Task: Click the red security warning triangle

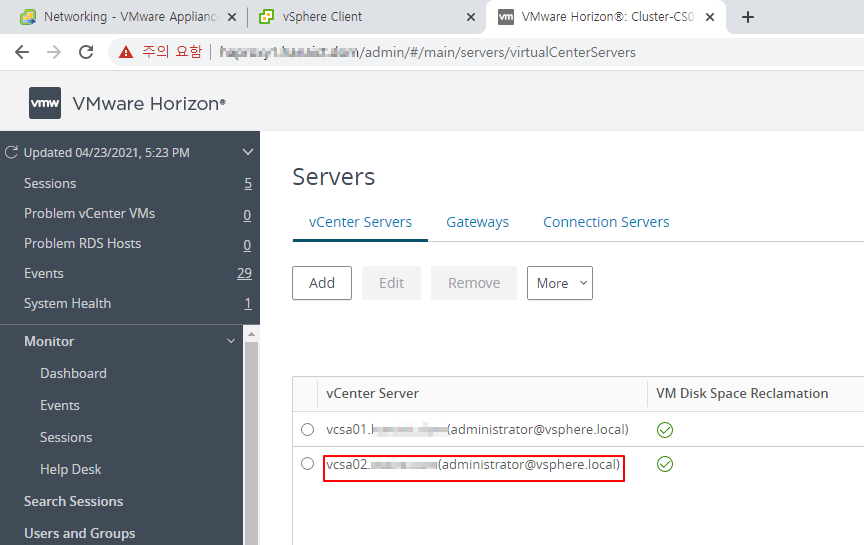Action: click(126, 52)
